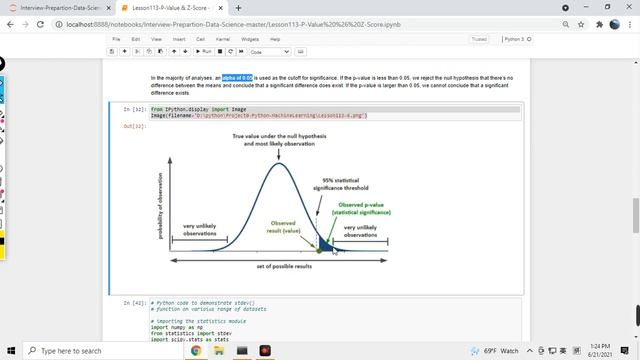Screen dimensions: 640x360
Task: Open the cell type Code dropdown
Action: click(x=270, y=52)
